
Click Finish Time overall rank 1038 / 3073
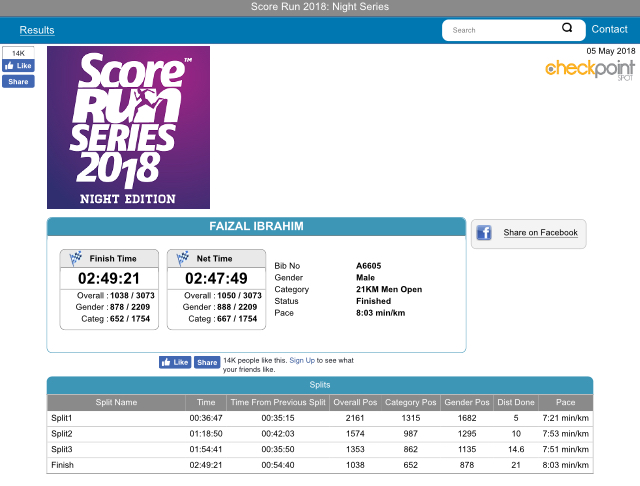coord(132,295)
